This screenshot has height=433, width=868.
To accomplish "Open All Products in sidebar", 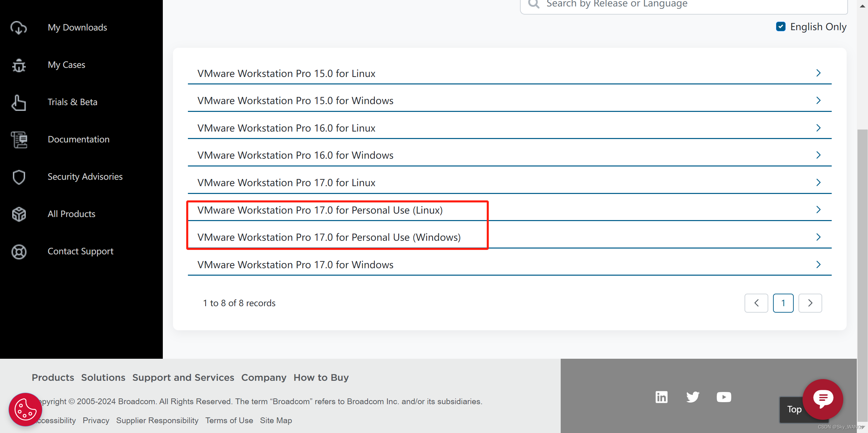I will pyautogui.click(x=72, y=214).
